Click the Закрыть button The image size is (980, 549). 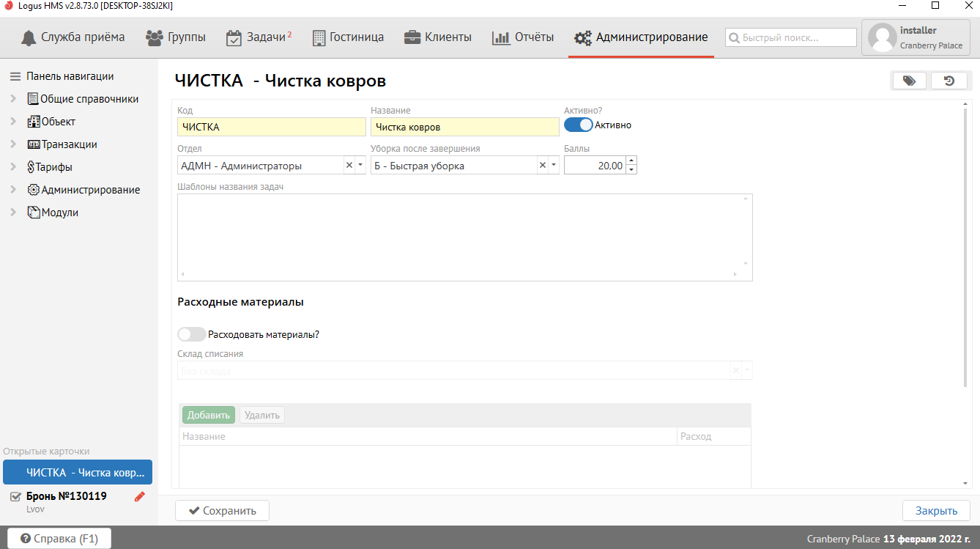(x=936, y=511)
